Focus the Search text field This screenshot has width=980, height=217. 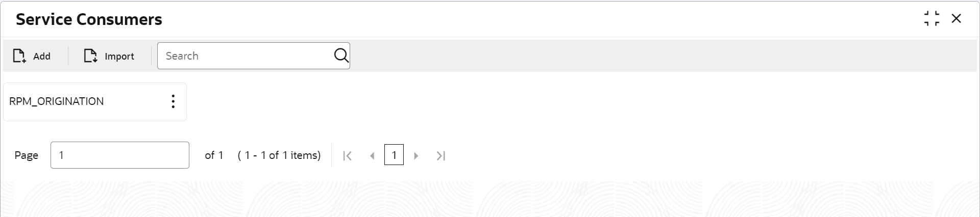click(x=245, y=56)
